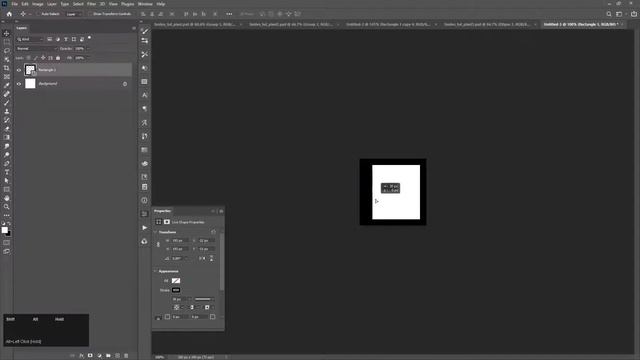Image resolution: width=640 pixels, height=360 pixels.
Task: Click the foreground color swatch
Action: point(4,230)
